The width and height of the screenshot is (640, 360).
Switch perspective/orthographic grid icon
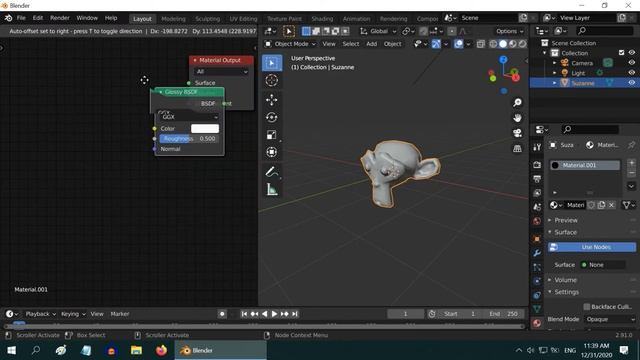[517, 148]
